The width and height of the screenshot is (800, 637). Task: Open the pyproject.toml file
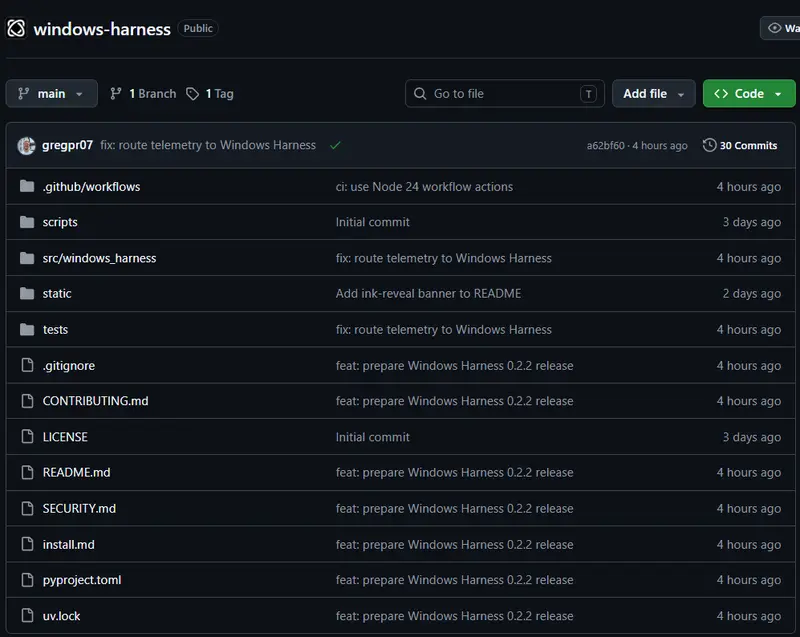click(x=82, y=580)
